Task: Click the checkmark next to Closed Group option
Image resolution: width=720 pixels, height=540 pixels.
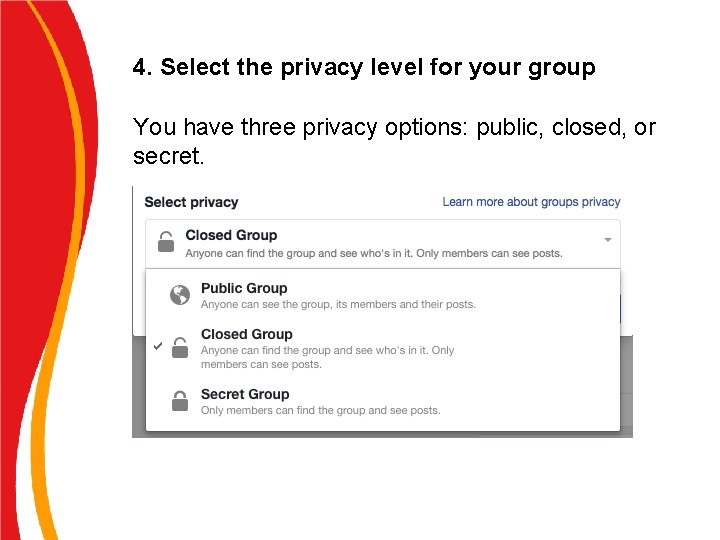Action: tap(158, 346)
